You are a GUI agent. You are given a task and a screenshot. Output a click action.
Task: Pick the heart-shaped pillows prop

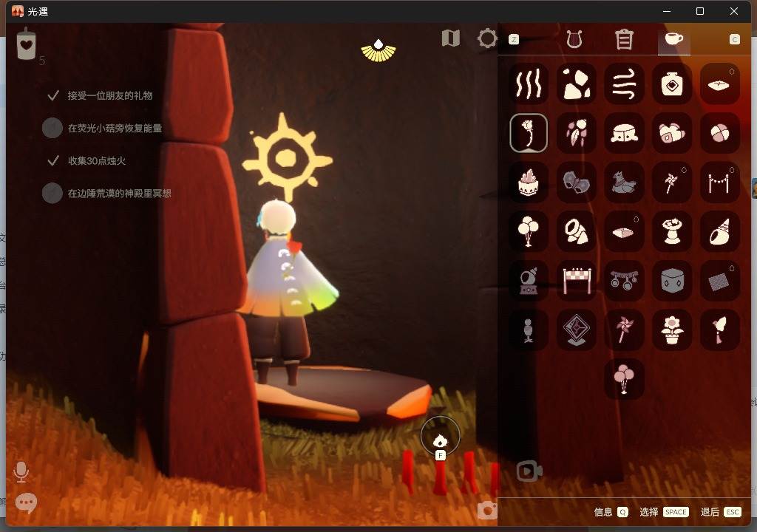(671, 133)
